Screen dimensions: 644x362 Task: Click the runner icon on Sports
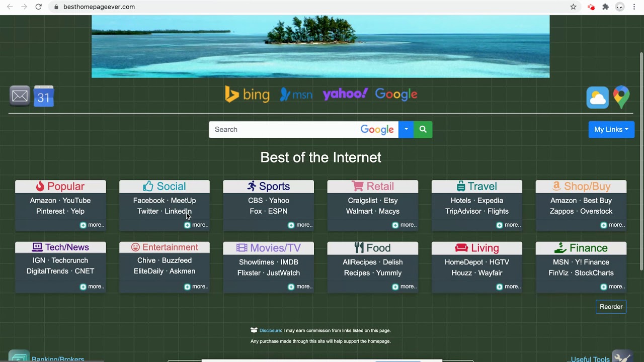[252, 186]
